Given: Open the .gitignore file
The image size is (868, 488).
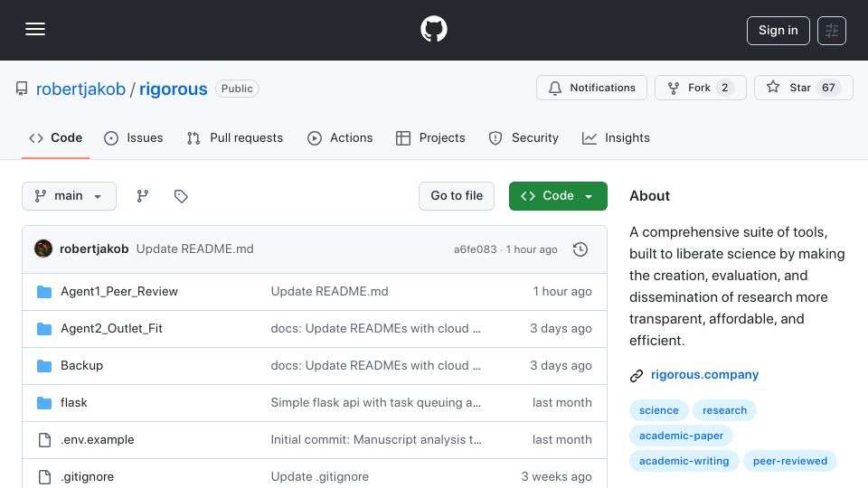Looking at the screenshot, I should [87, 477].
